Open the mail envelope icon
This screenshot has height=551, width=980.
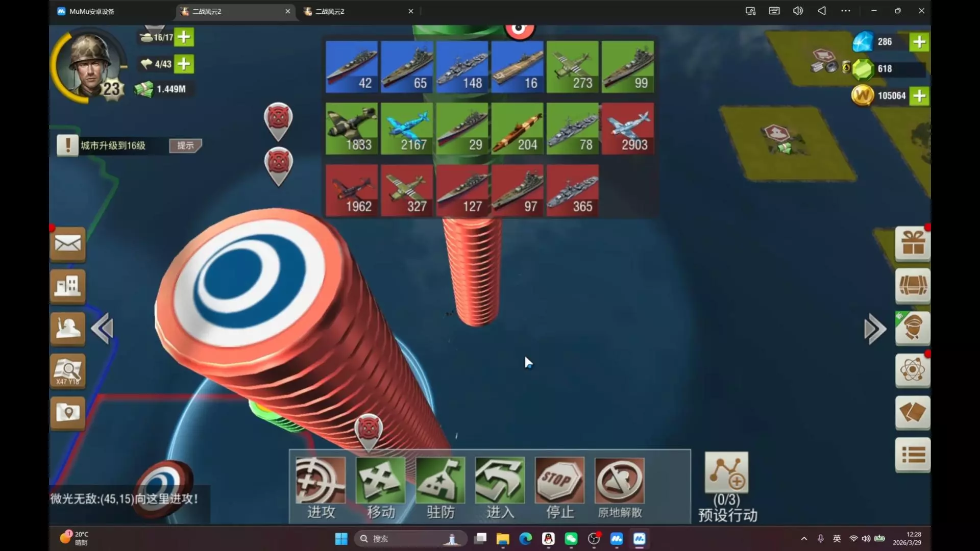coord(68,244)
